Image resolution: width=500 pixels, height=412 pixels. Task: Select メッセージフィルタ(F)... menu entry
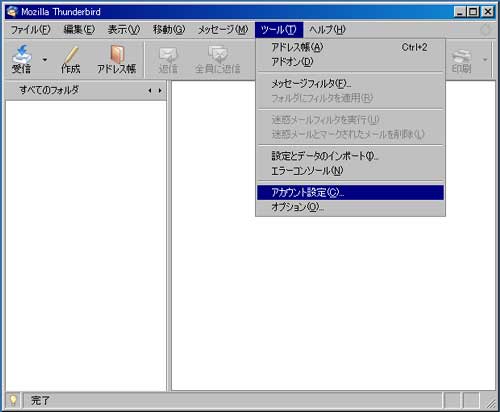click(350, 84)
